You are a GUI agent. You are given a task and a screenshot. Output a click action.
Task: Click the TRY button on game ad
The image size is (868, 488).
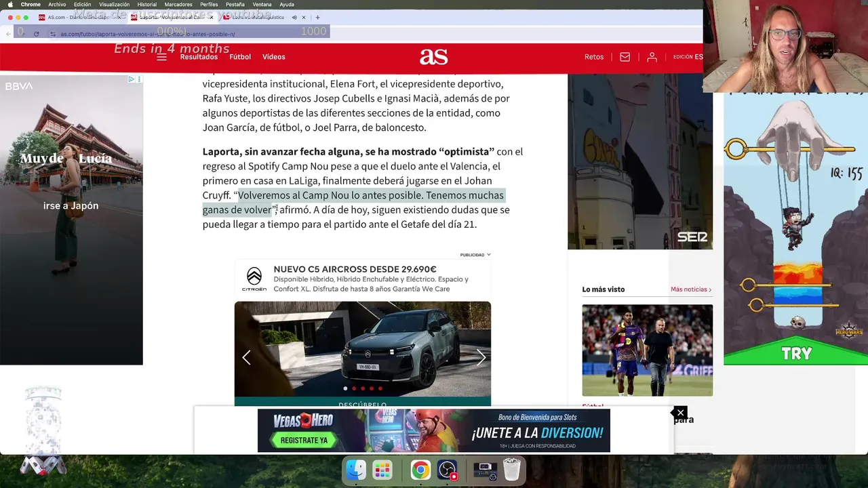click(x=796, y=353)
